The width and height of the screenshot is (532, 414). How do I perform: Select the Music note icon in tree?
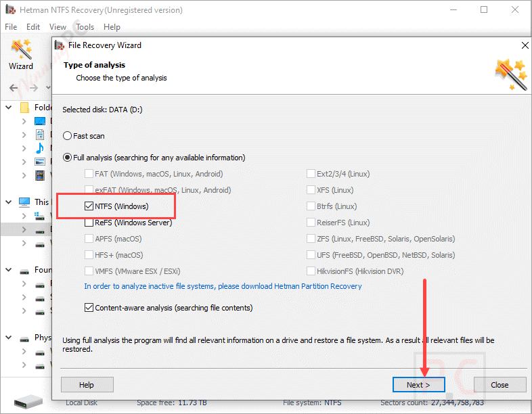pyautogui.click(x=40, y=148)
